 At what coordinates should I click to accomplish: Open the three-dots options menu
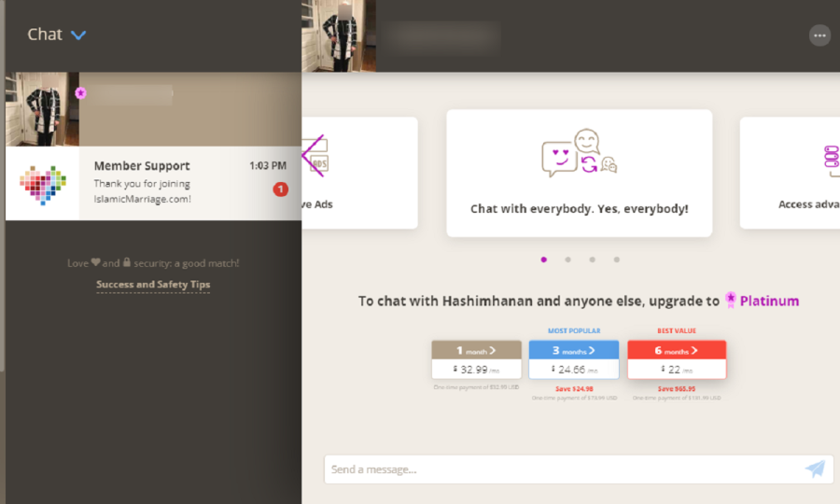(819, 35)
